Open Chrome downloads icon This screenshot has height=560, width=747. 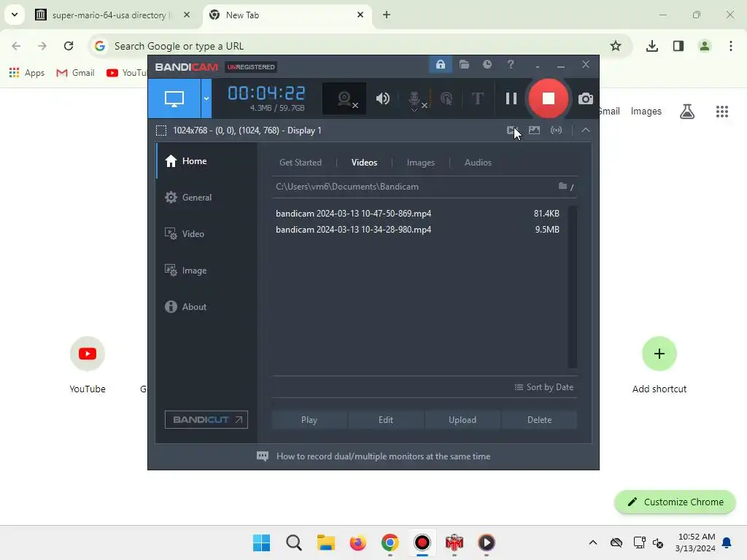coord(651,46)
